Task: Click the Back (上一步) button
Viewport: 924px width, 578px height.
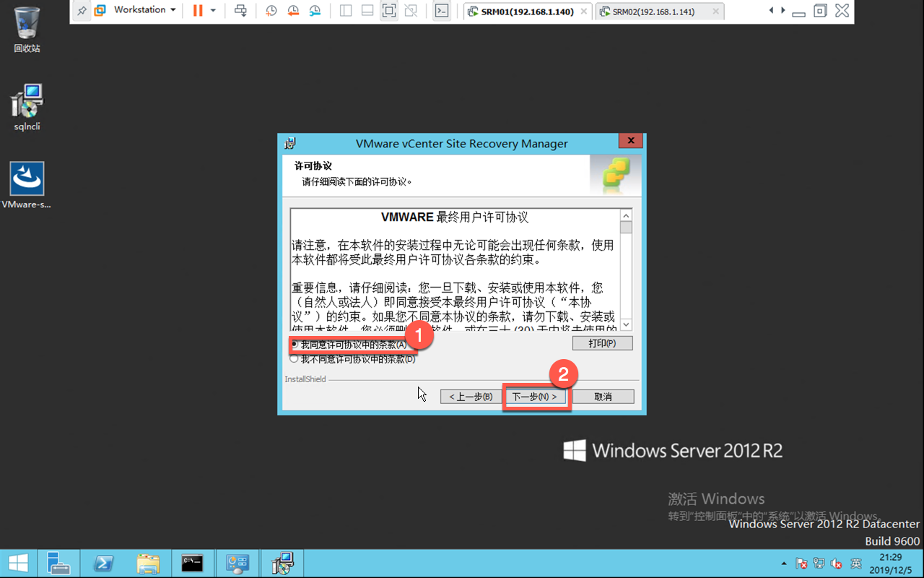Action: click(471, 397)
